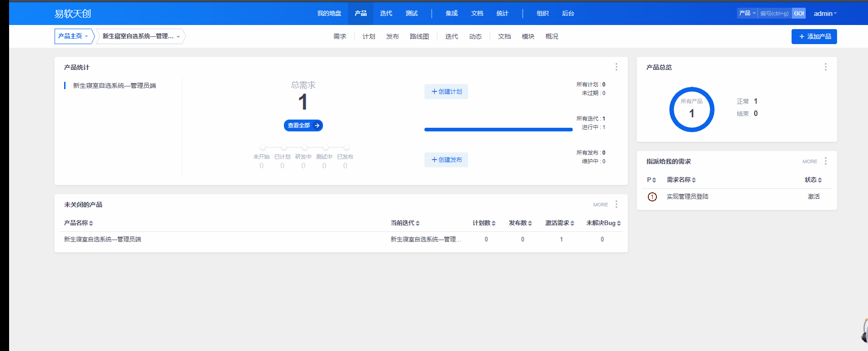This screenshot has height=351, width=868.
Task: Click the priority 1 badge
Action: [x=652, y=197]
